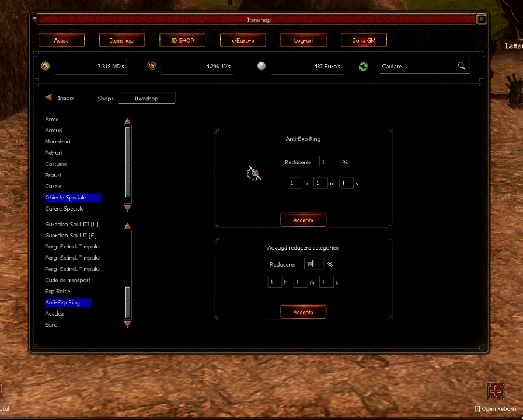Select the Exp Bottle item
Viewport: 523px width, 420px height.
(x=57, y=291)
